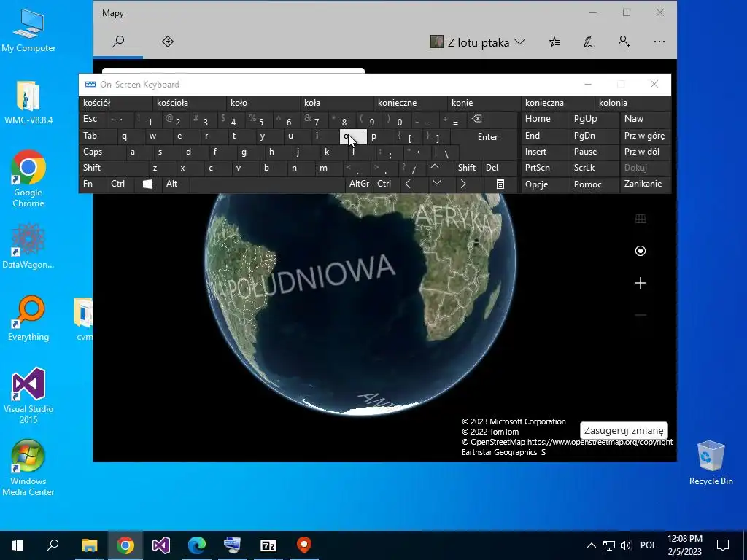Click the Zasugeruj zmianę button
The width and height of the screenshot is (747, 560).
624,430
